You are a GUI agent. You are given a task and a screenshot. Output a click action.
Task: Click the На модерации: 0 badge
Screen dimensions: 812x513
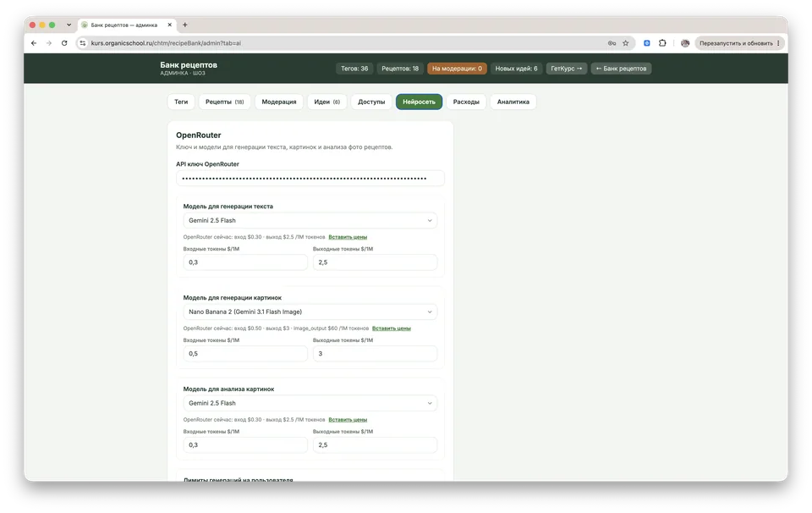(x=457, y=69)
